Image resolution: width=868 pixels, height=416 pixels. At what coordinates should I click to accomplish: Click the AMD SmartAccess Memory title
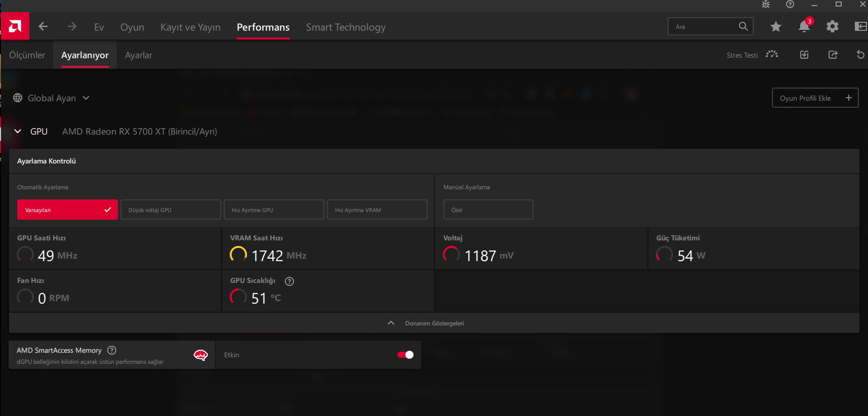(x=59, y=350)
